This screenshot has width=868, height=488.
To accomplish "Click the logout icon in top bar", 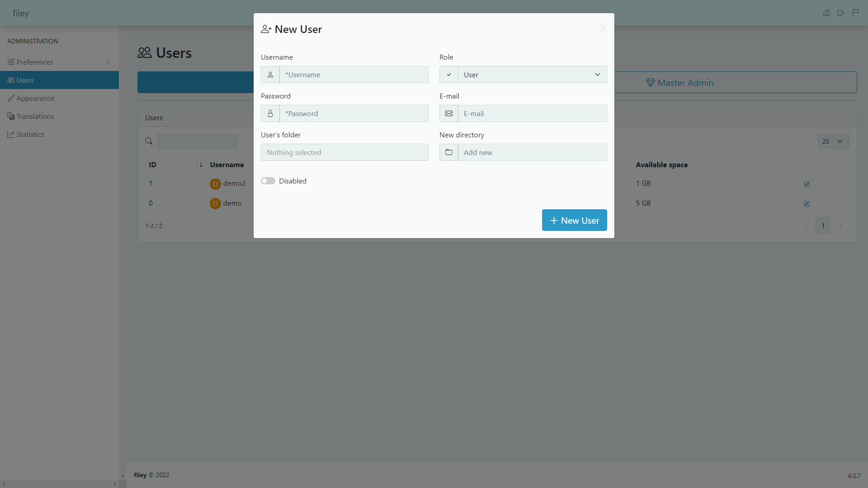I will 841,13.
